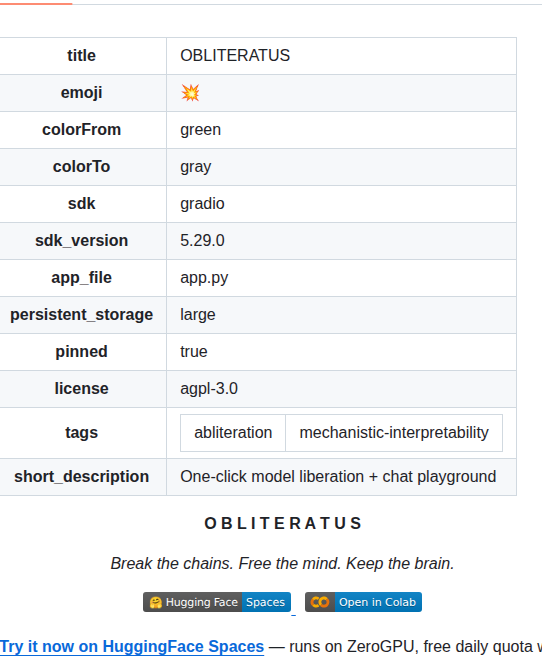The width and height of the screenshot is (542, 658).
Task: Click the explosion emoji in the emoji row
Action: (190, 93)
